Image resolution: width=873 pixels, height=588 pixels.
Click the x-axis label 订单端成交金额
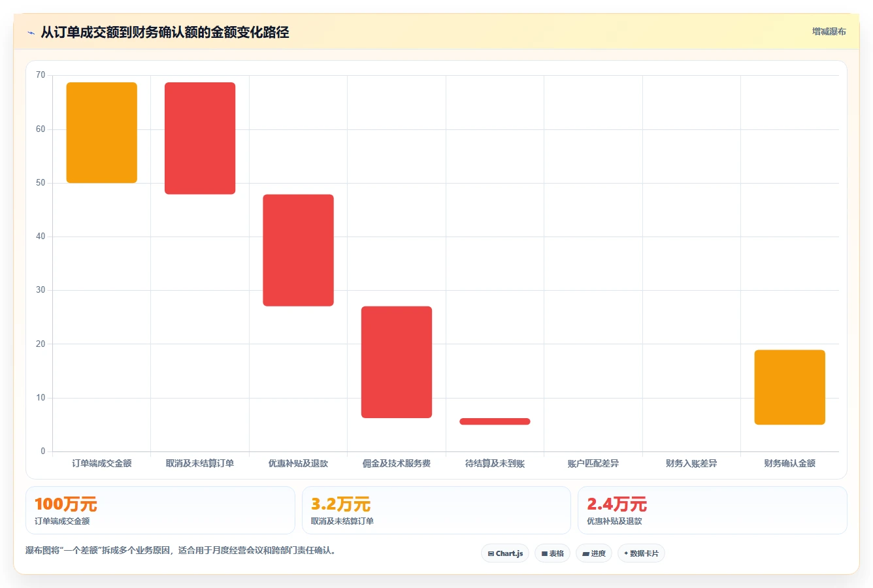(x=102, y=463)
